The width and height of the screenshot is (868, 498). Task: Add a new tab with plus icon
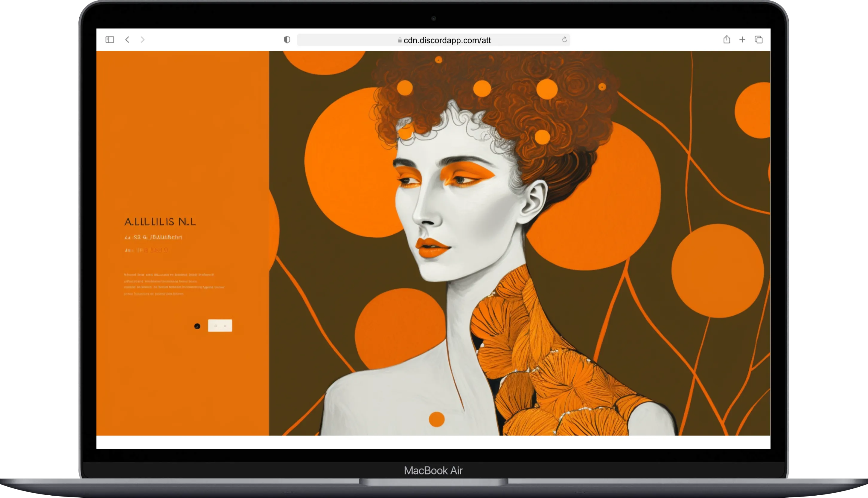742,40
